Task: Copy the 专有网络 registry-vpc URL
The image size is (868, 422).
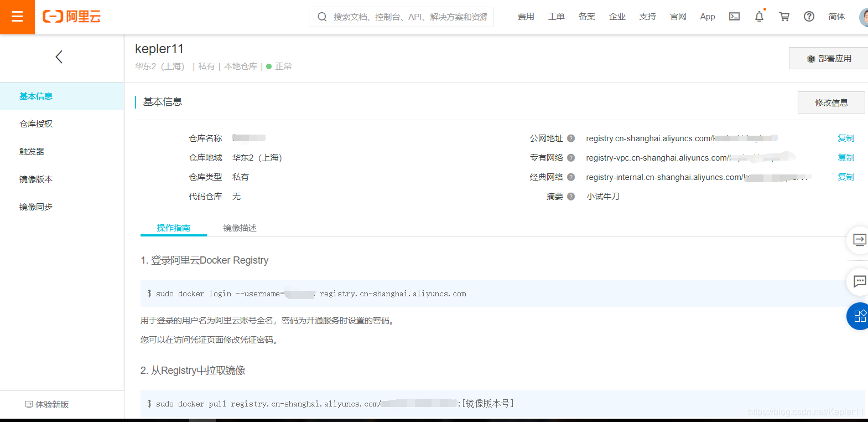Action: 846,158
